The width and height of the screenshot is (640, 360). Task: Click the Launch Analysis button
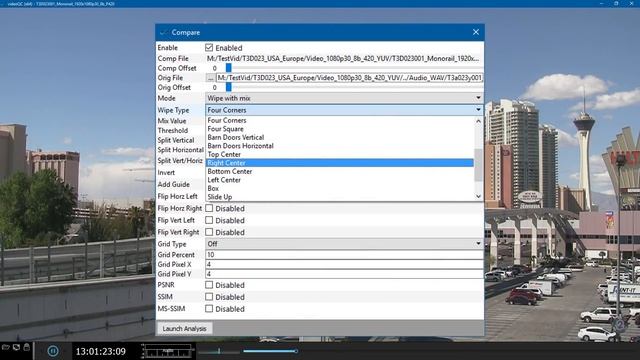(184, 329)
